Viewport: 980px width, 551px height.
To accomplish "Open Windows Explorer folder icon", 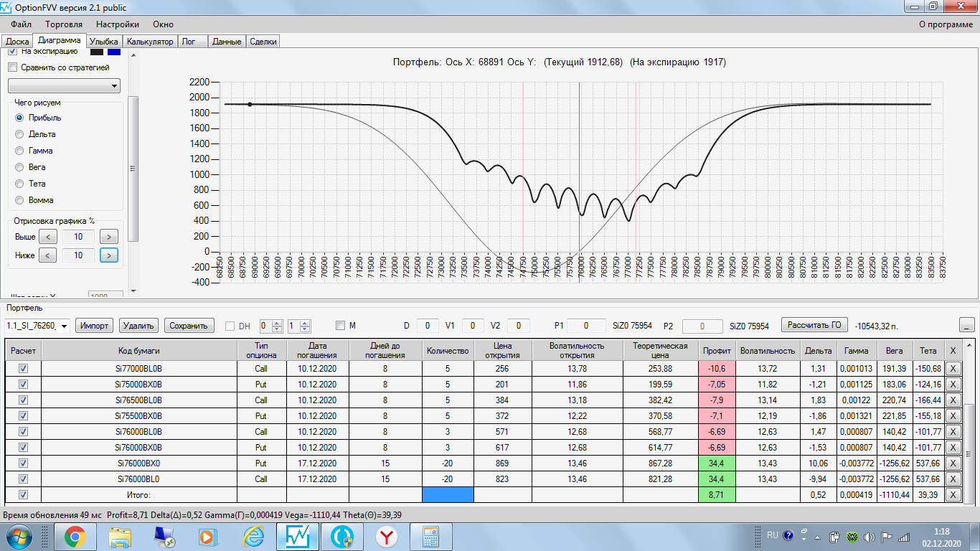I will pyautogui.click(x=120, y=536).
